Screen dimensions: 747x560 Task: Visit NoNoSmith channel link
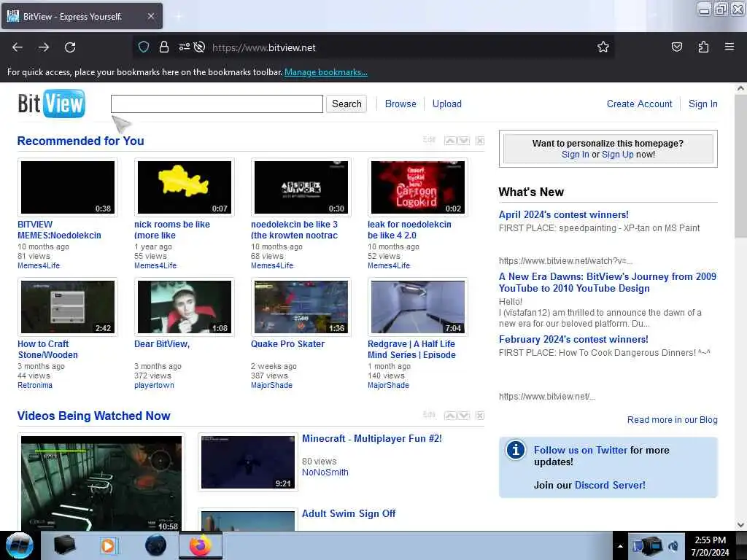coord(325,472)
